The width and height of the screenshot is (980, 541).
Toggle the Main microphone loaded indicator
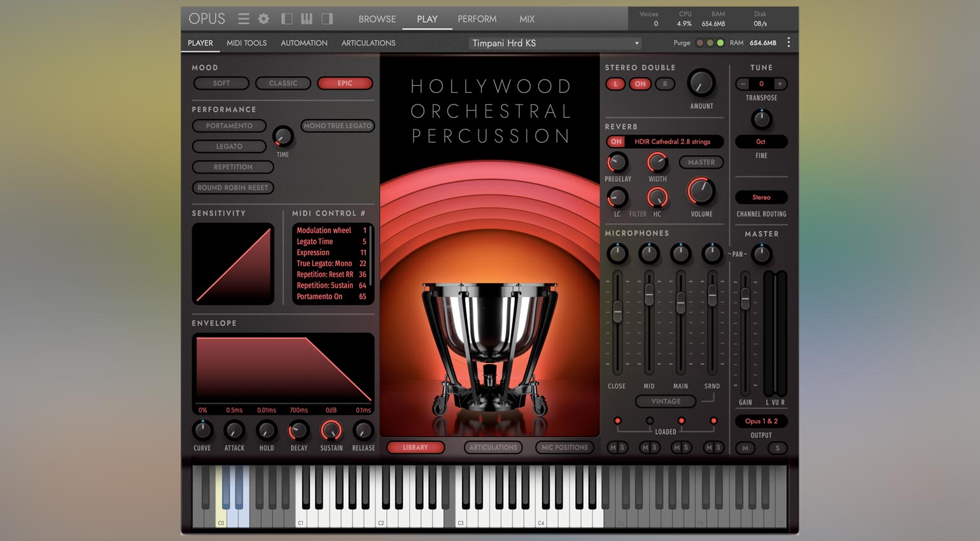point(682,421)
